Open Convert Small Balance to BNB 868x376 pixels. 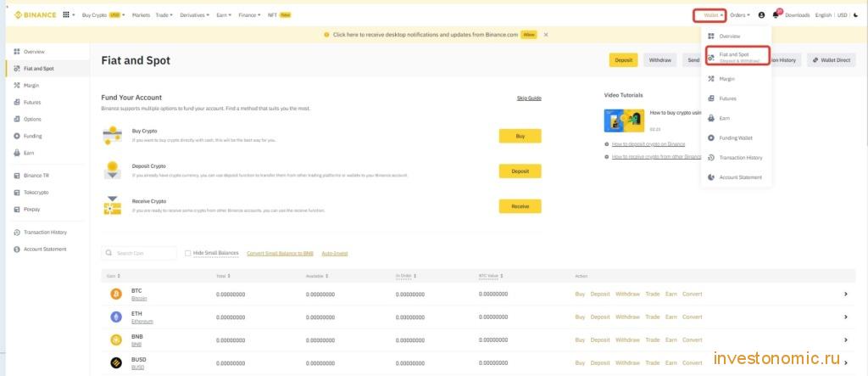(280, 254)
